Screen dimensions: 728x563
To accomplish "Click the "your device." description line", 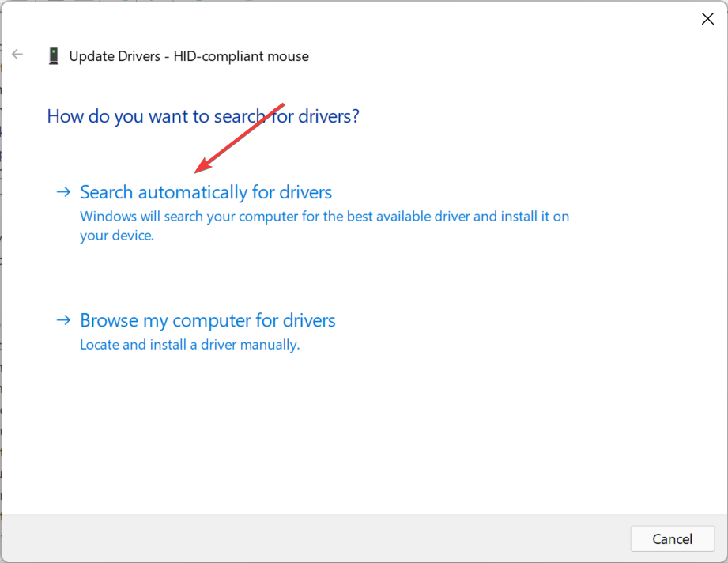I will click(x=116, y=236).
